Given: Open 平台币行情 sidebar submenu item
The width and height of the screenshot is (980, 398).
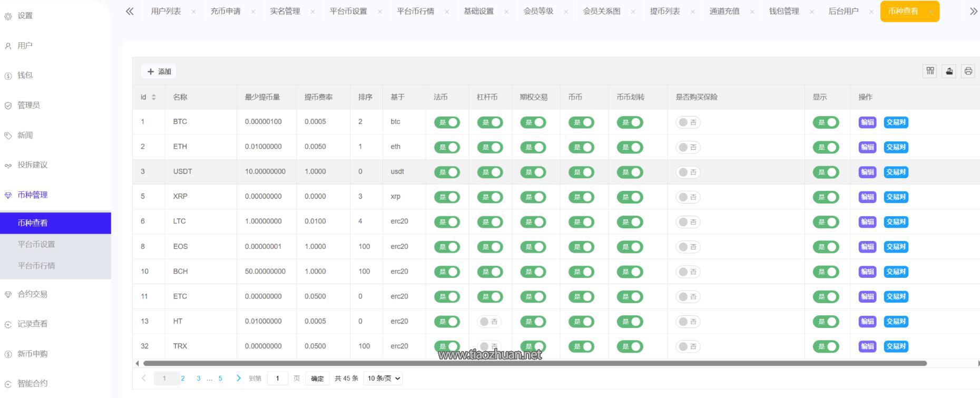Looking at the screenshot, I should click(55, 266).
